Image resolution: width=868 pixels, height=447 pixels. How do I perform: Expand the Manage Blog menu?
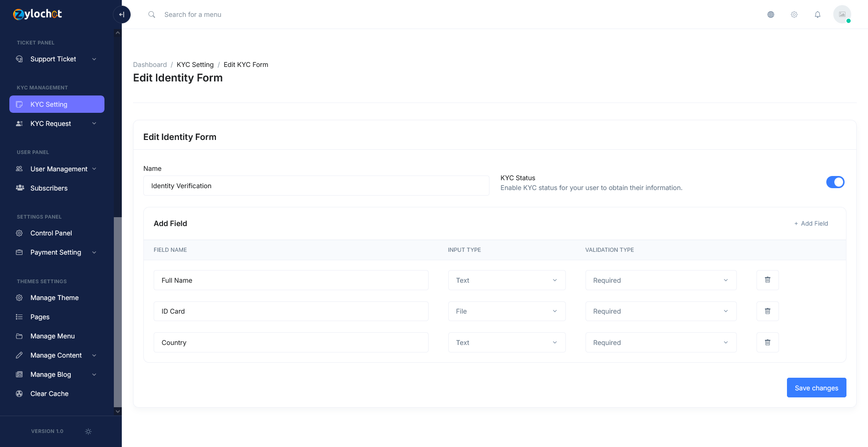point(57,374)
